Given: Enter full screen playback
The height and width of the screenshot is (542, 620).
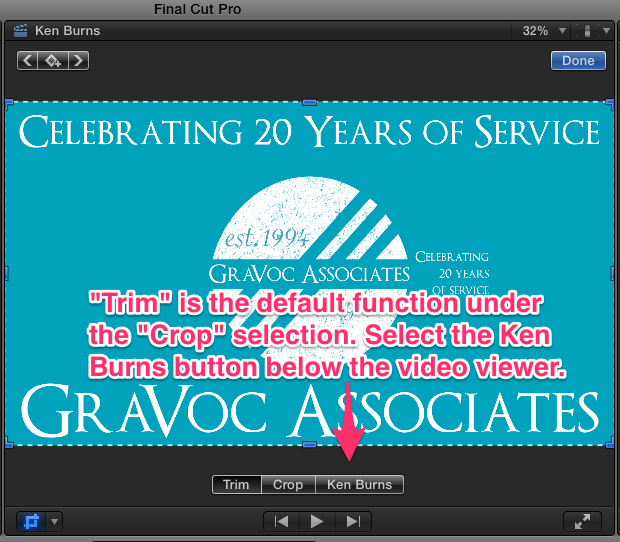Looking at the screenshot, I should pos(582,521).
